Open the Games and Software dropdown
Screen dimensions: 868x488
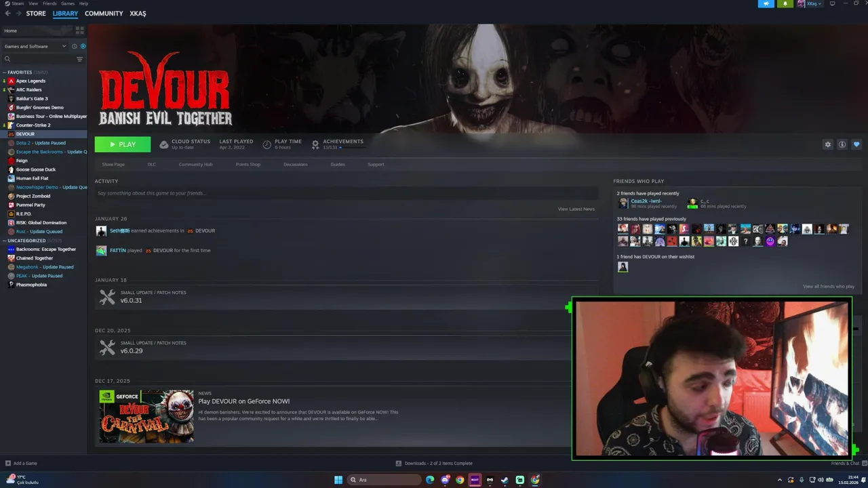(35, 46)
